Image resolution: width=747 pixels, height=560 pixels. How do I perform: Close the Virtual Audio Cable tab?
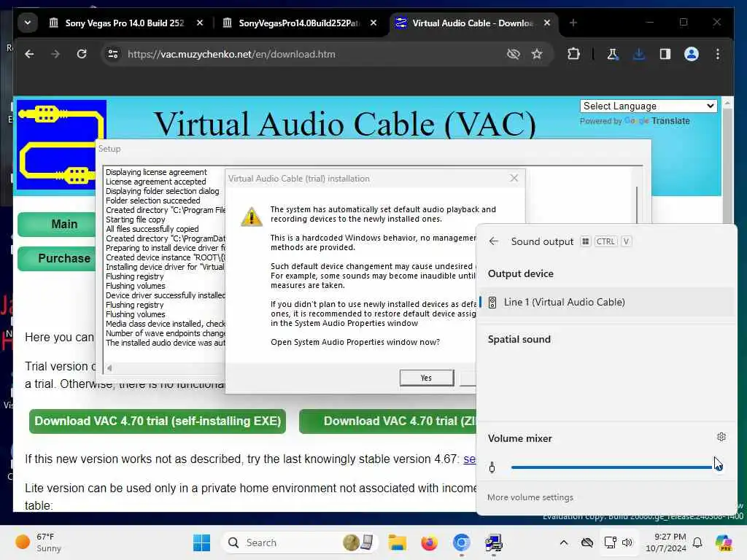point(547,23)
